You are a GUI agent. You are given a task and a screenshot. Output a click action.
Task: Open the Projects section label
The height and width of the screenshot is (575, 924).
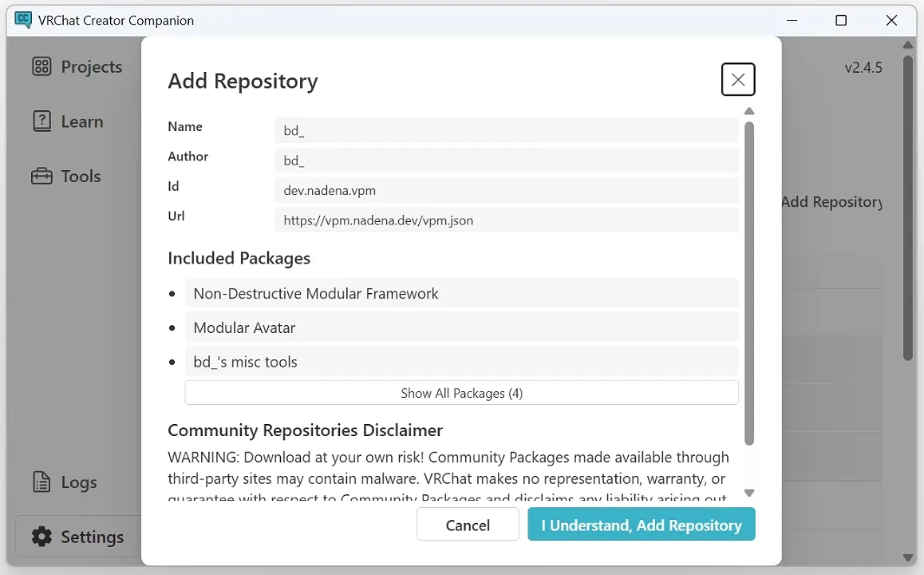pyautogui.click(x=91, y=66)
